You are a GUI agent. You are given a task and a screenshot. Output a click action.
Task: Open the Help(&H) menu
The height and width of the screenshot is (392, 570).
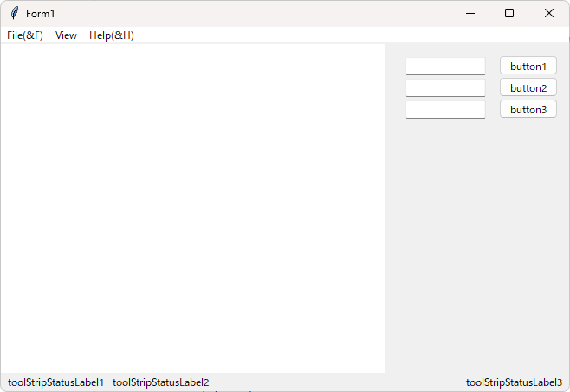(112, 35)
